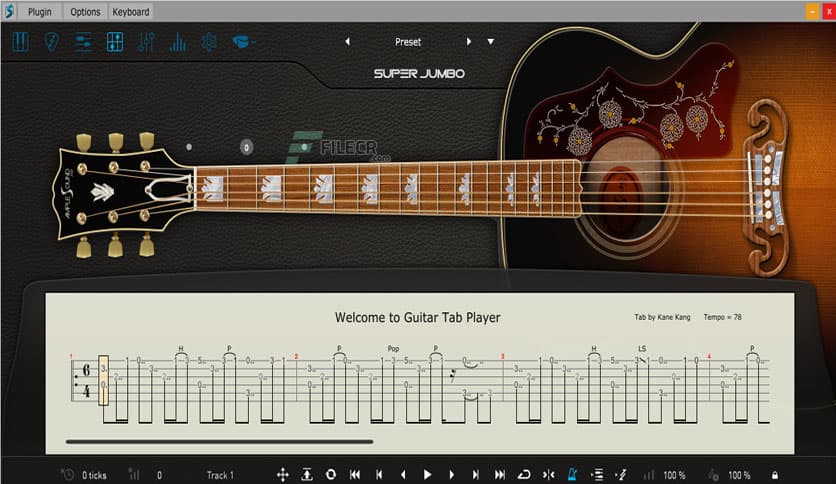
Task: Click the Tempo = 78 label
Action: coord(722,317)
